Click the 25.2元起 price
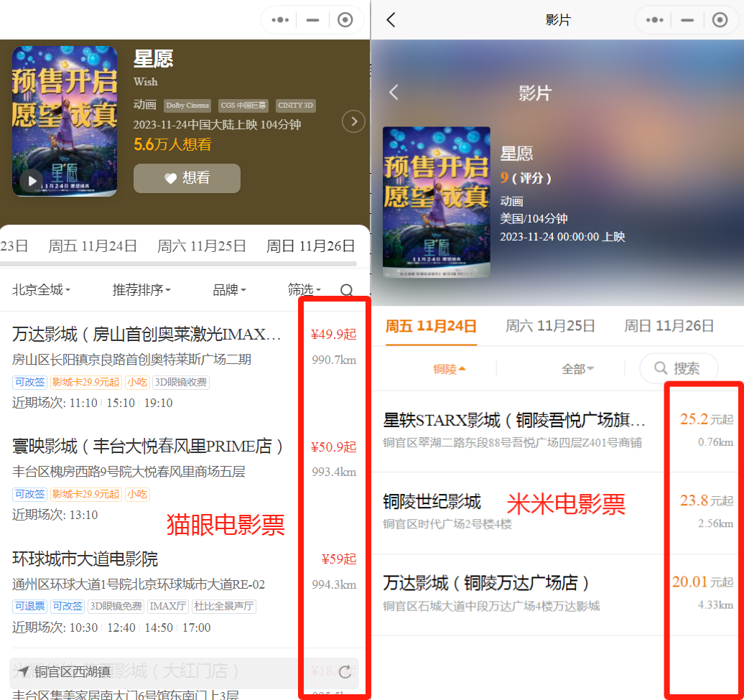This screenshot has width=744, height=700. pos(707,419)
